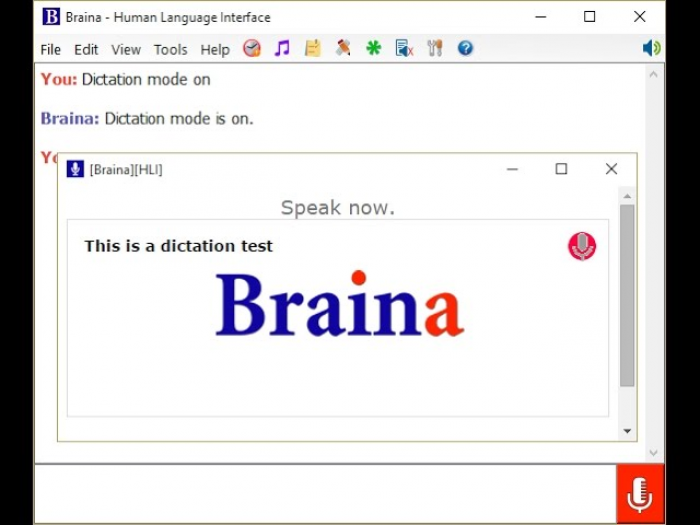Click the alarm clock reminder icon
This screenshot has height=525, width=700.
coord(252,48)
